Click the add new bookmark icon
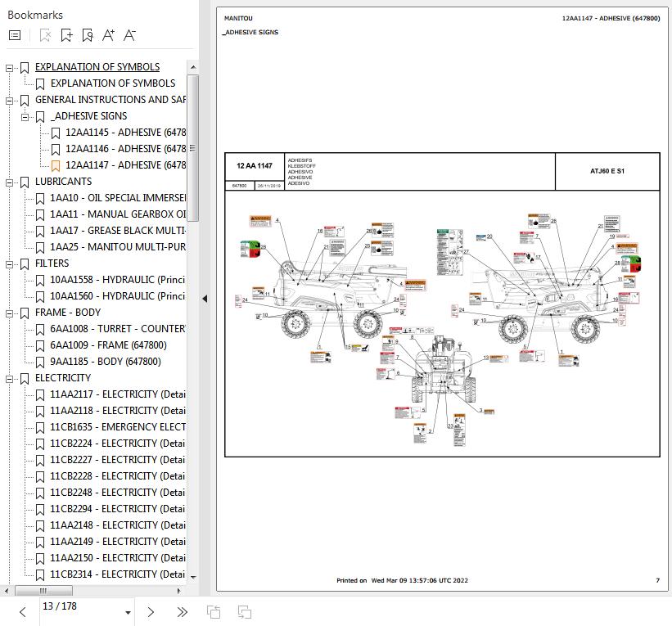Screen dimensions: 672x626 66,35
